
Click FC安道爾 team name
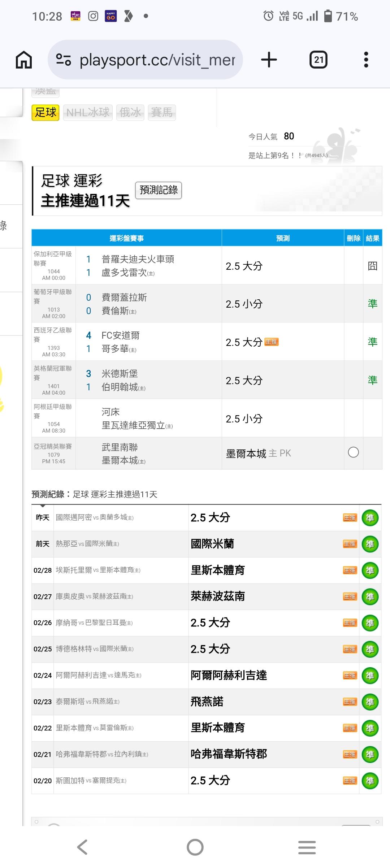pos(121,336)
